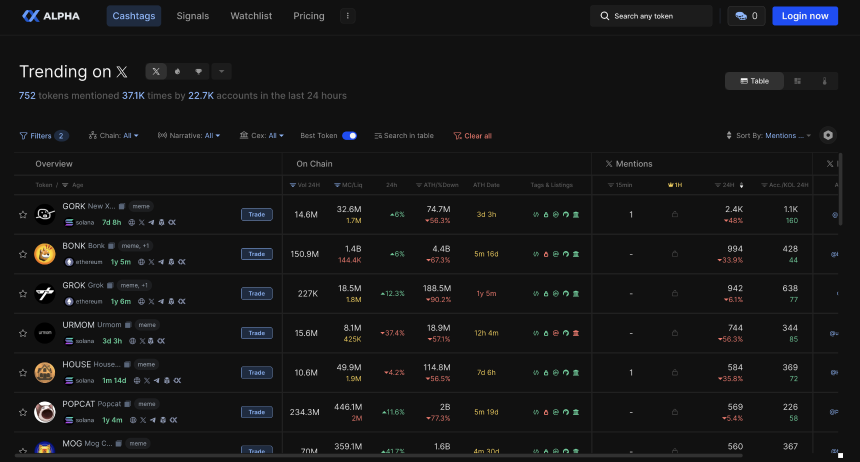Open 15min mentions column filter
Viewport: 860px width, 462px height.
(610, 185)
